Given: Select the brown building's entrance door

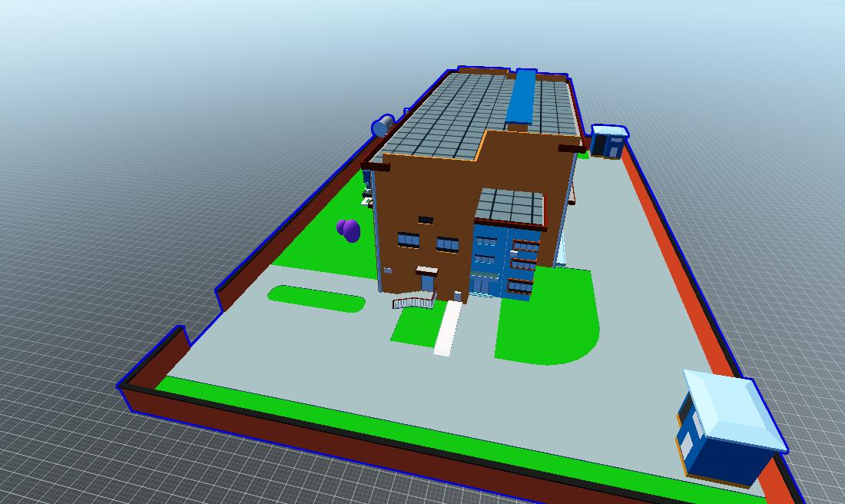Looking at the screenshot, I should tap(427, 284).
